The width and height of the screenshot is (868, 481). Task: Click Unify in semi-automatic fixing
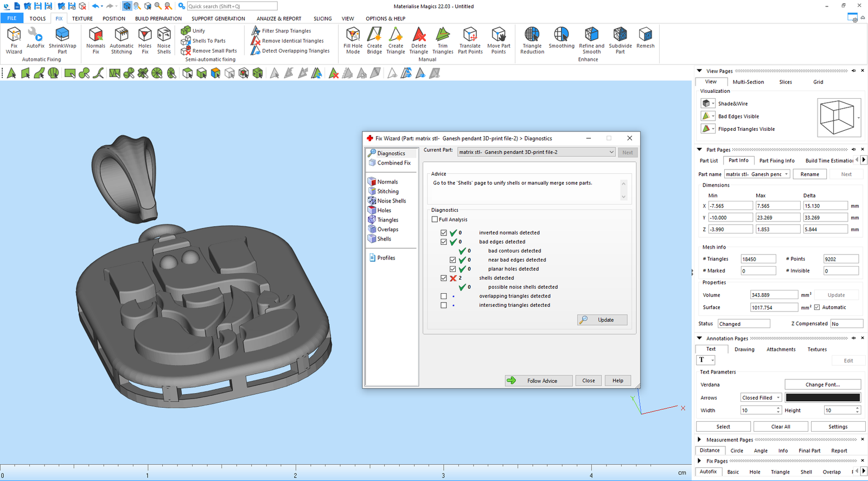[x=193, y=30]
